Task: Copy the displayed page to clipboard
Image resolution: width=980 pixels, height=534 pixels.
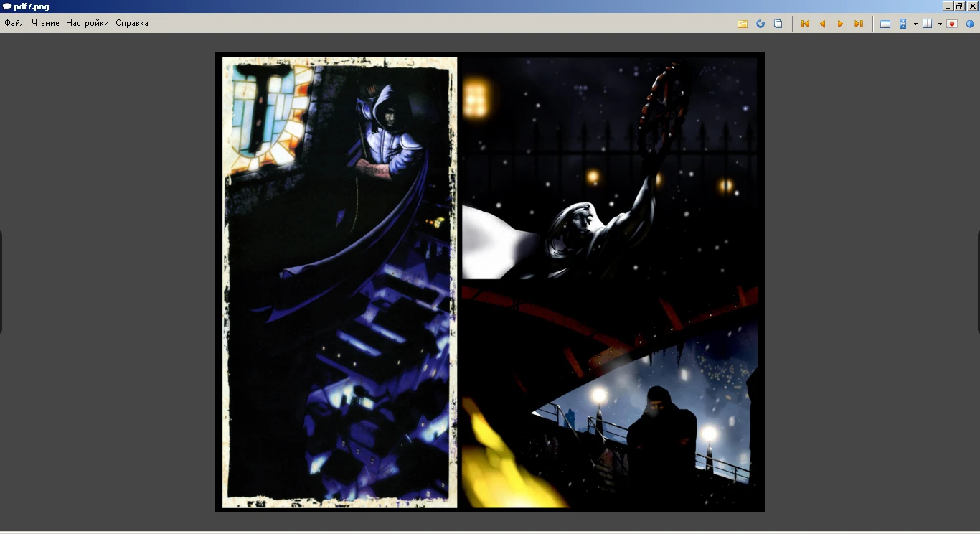Action: click(x=778, y=23)
